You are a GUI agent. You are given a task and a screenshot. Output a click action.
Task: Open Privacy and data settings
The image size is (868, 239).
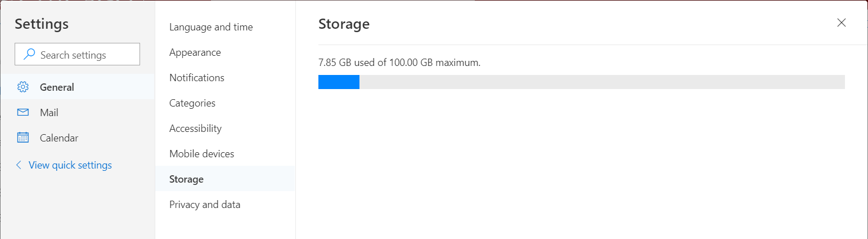pyautogui.click(x=205, y=205)
